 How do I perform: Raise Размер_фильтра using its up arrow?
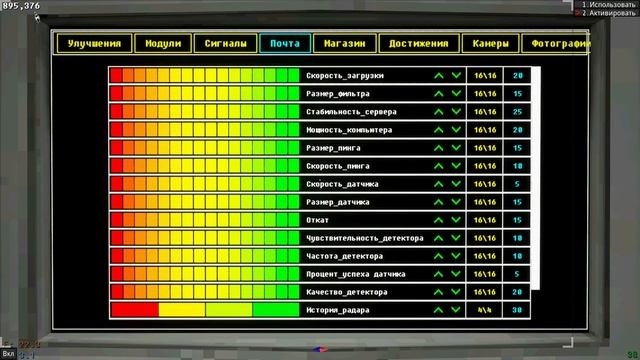click(439, 93)
